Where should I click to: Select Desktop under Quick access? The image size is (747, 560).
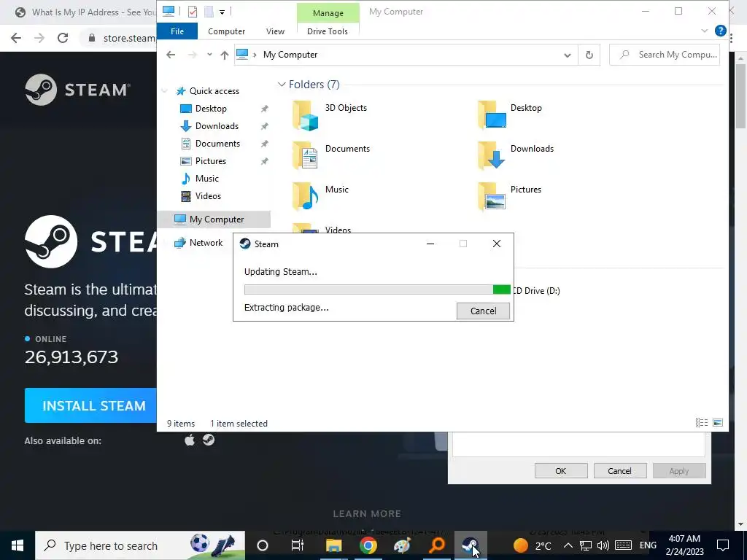point(211,109)
